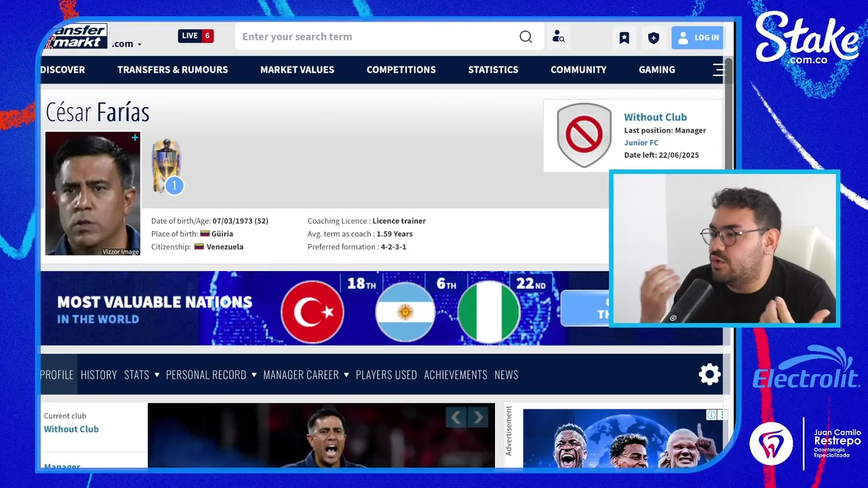The image size is (868, 488).
Task: Click the César Farías name heading
Action: (97, 112)
